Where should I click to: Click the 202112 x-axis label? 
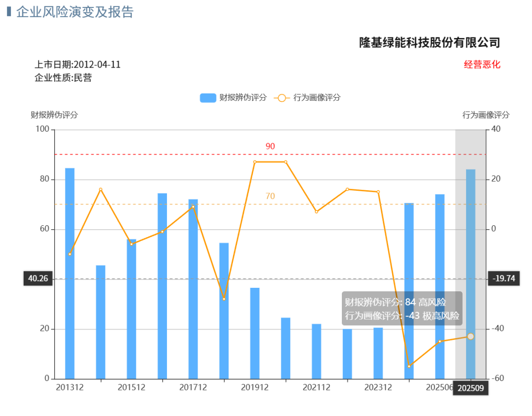[317, 387]
